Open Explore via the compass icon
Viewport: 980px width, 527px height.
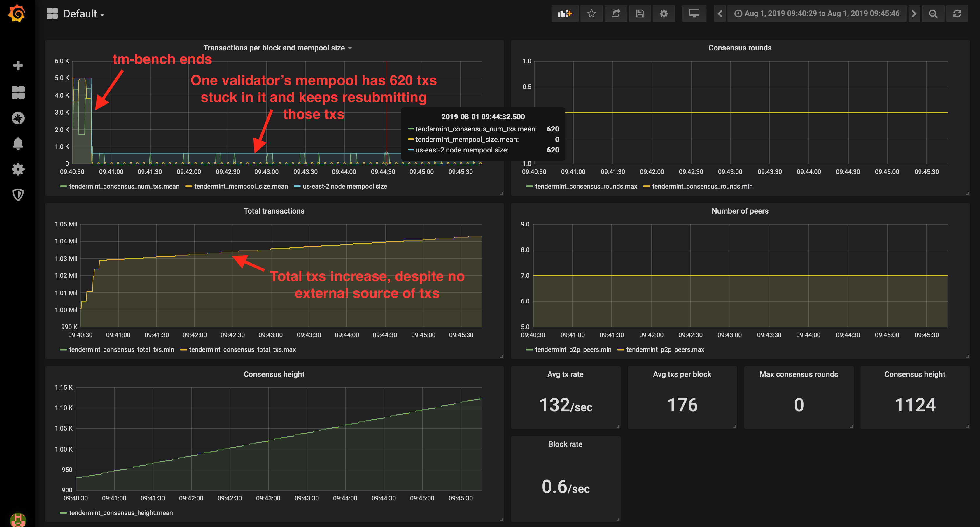click(17, 118)
